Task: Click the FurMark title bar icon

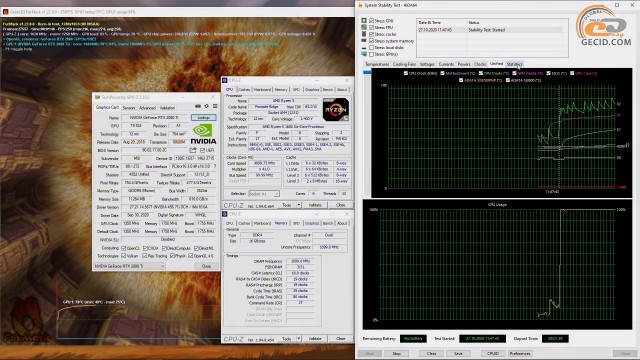Action: (x=5, y=12)
